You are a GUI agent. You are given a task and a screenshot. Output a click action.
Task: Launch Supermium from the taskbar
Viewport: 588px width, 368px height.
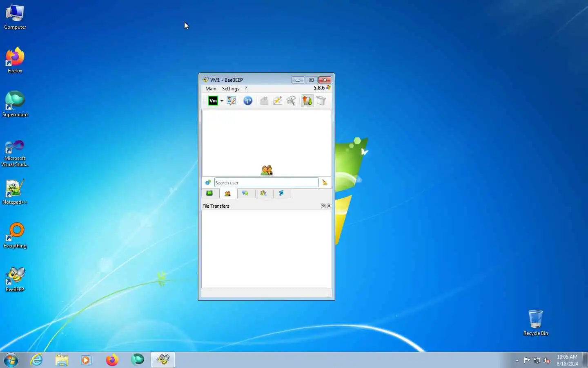coord(138,360)
